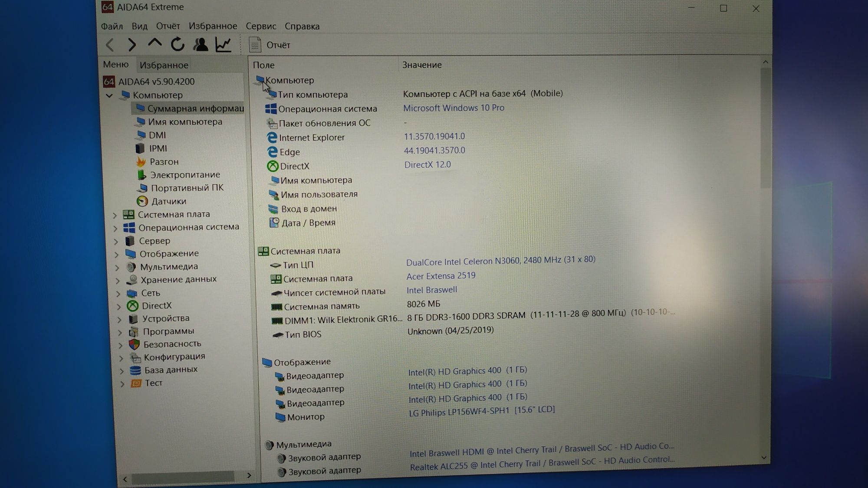Collapse the Компьютер tree node

[109, 95]
